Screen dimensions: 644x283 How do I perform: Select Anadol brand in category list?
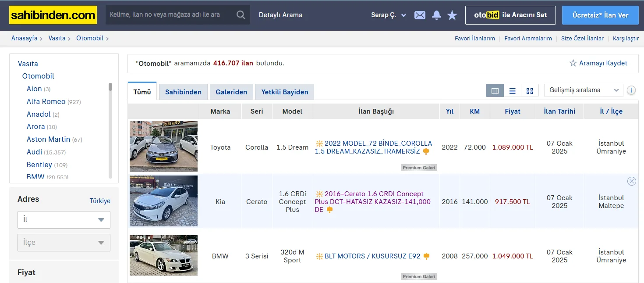[x=39, y=114]
